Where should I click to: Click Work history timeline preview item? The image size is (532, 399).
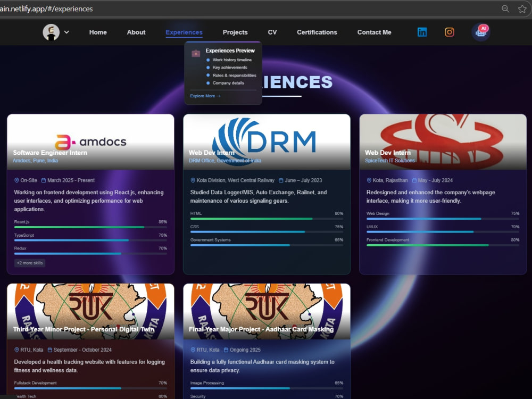pos(232,60)
